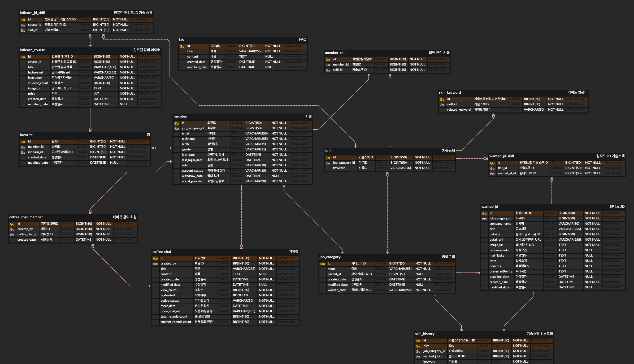634x364 pixels.
Task: Select VARCHAR(100) type of inflearn_course title
Action: [105, 67]
